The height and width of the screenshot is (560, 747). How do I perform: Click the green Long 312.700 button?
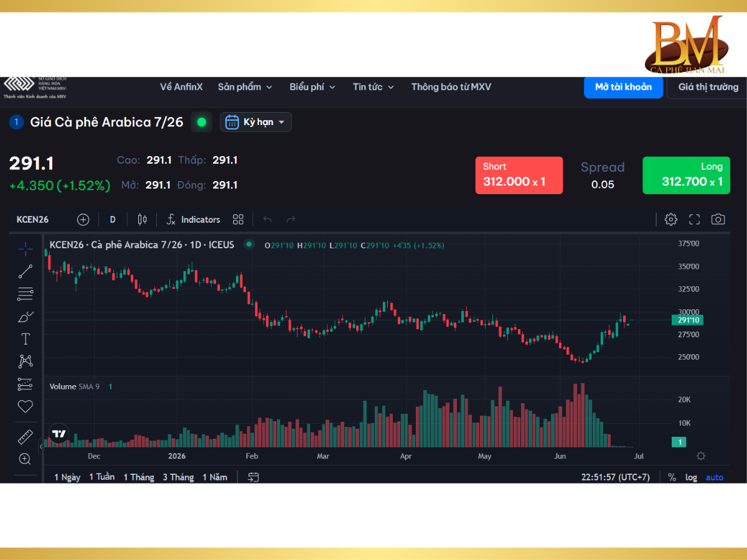point(686,175)
